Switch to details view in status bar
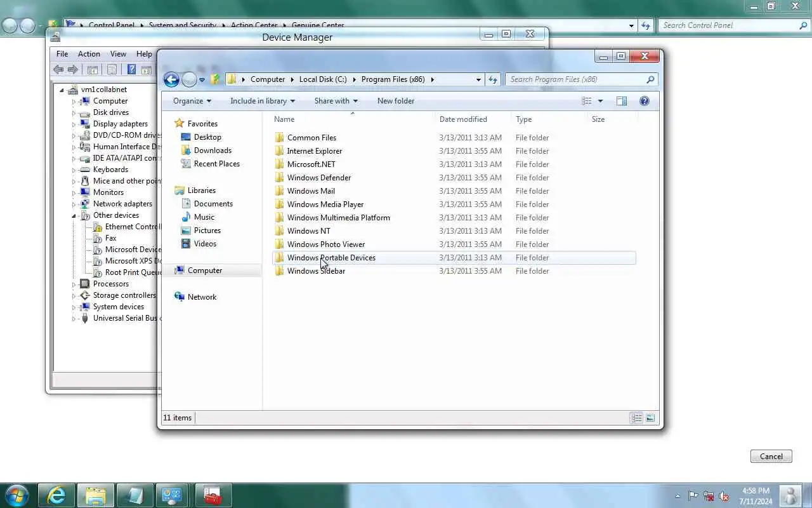812x508 pixels. [636, 418]
